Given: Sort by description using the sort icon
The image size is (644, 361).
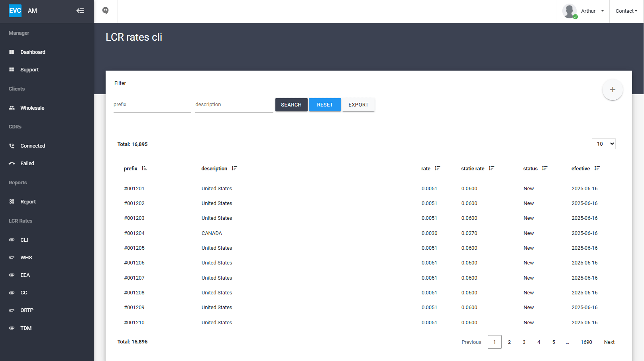Looking at the screenshot, I should click(234, 168).
